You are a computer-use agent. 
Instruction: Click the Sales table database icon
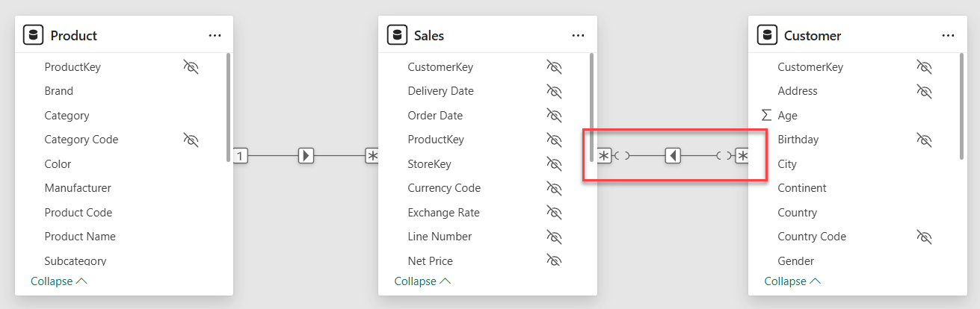[x=397, y=35]
